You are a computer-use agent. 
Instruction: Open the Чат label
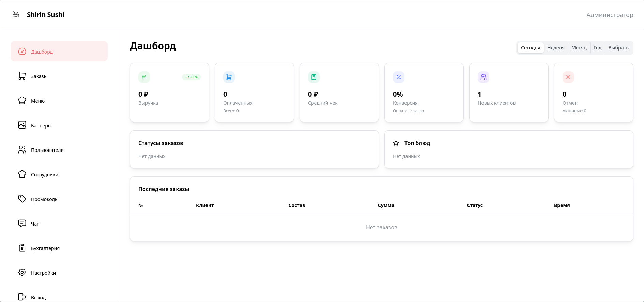(x=35, y=224)
